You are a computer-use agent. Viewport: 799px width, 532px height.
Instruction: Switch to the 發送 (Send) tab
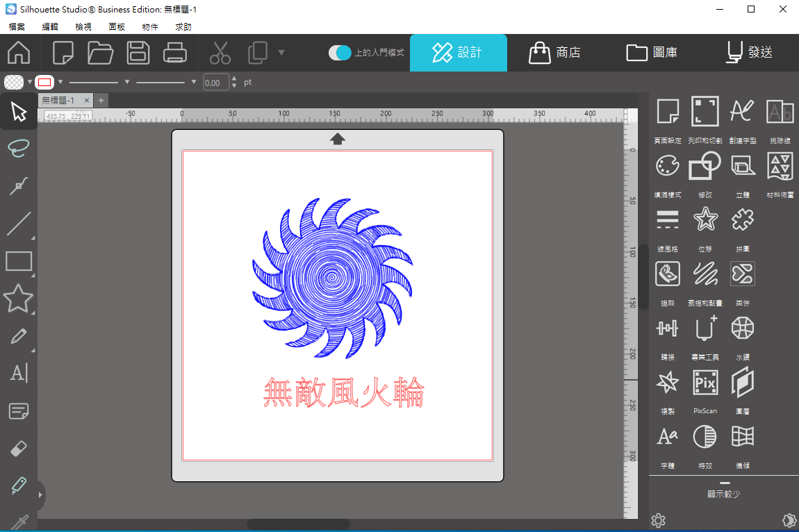pyautogui.click(x=750, y=53)
